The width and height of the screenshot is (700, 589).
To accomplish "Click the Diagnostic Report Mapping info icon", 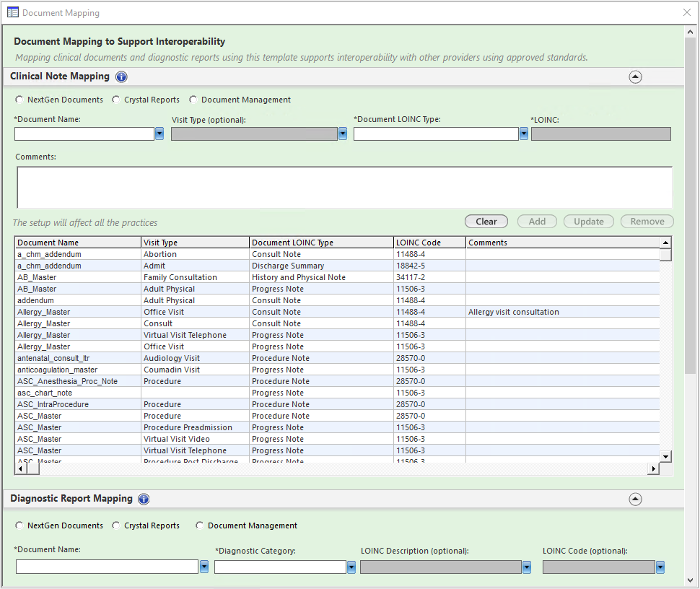I will point(144,499).
